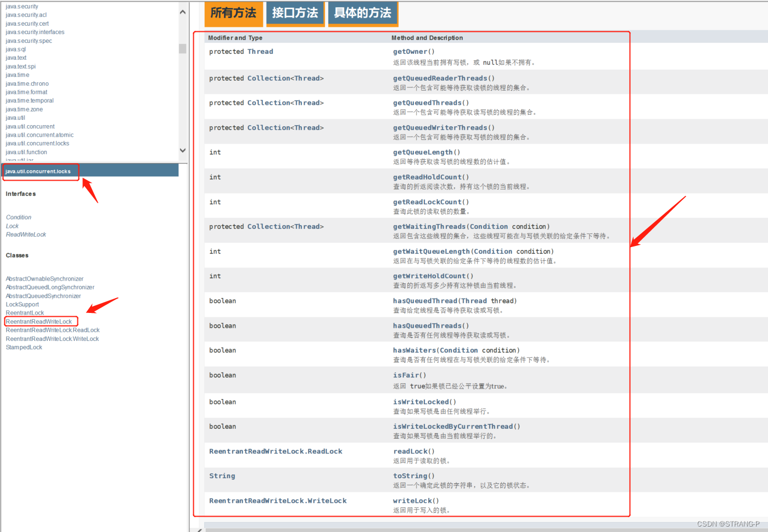This screenshot has height=532, width=768.
Task: Select the java.time.temporal package
Action: [x=30, y=100]
